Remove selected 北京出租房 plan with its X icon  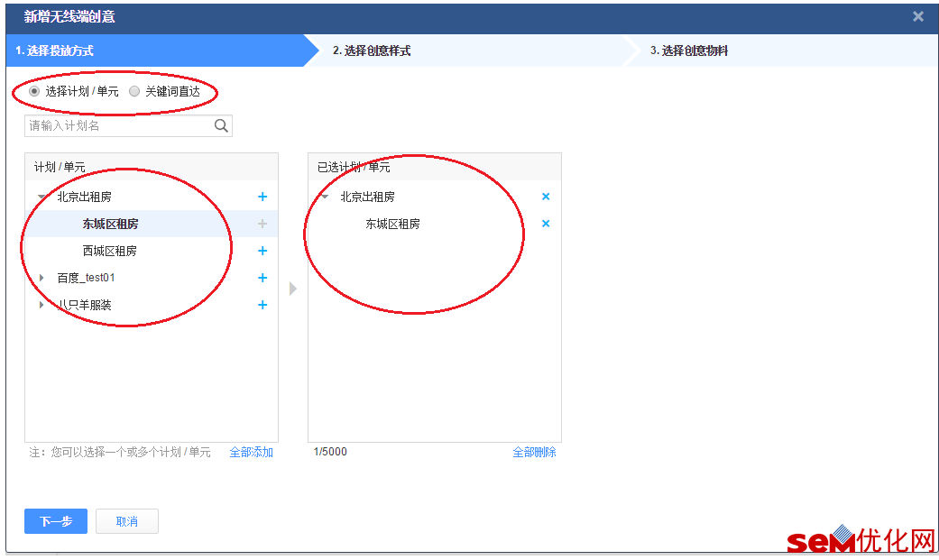click(546, 197)
